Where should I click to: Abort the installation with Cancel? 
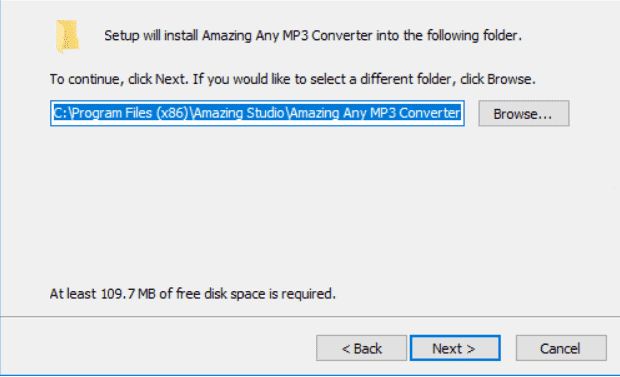pos(561,348)
